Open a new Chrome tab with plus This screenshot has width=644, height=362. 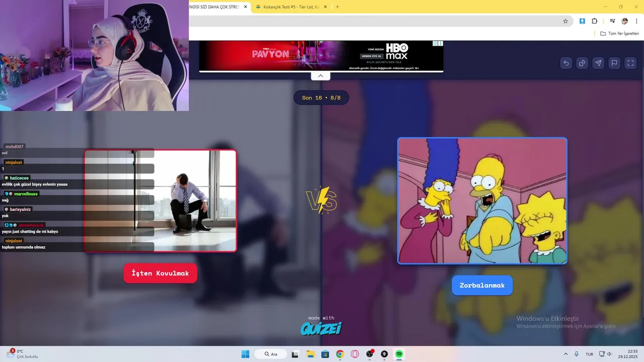click(337, 7)
